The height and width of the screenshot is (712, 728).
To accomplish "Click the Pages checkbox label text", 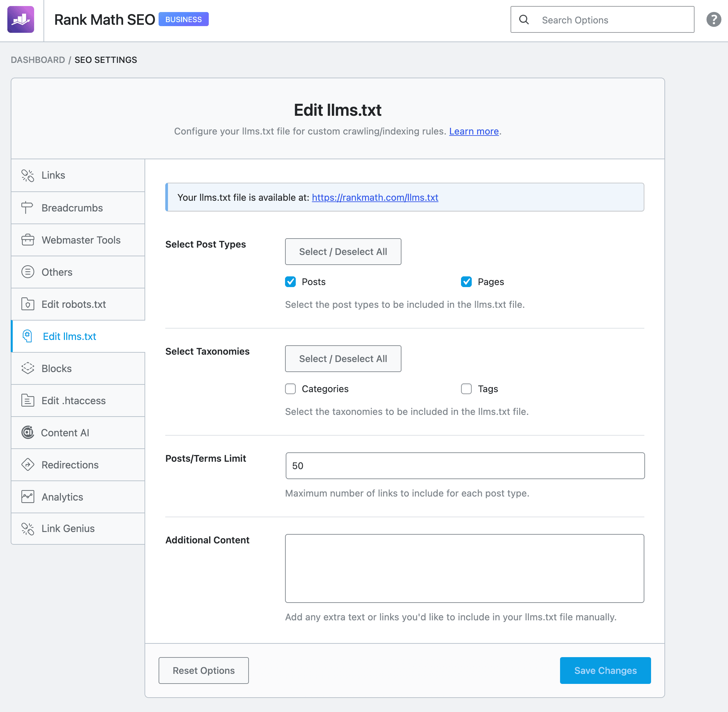I will click(491, 282).
